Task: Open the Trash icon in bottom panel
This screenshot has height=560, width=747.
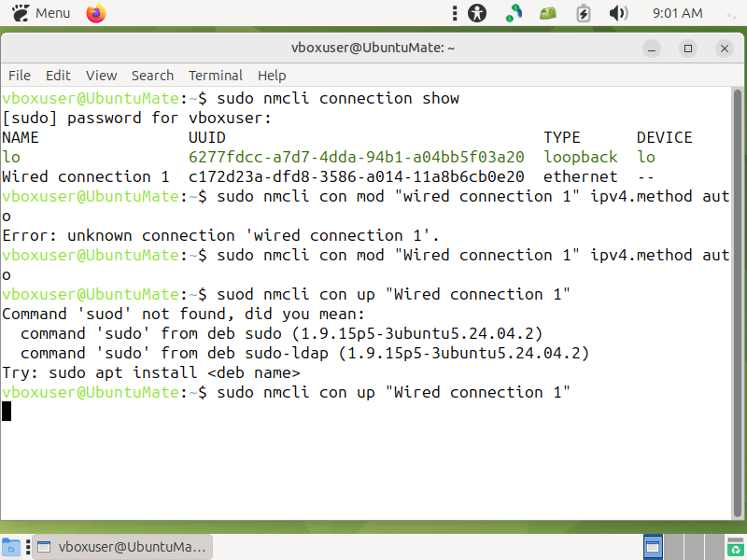Action: 736,547
